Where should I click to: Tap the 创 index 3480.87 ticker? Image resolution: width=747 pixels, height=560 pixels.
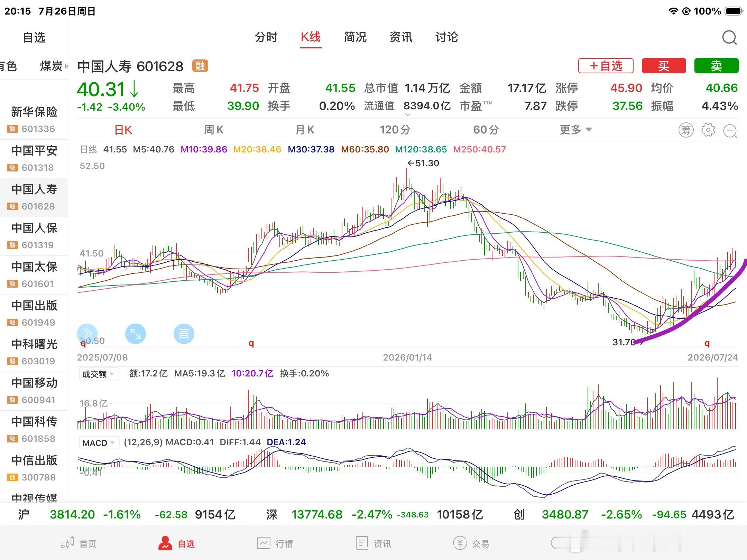point(624,515)
